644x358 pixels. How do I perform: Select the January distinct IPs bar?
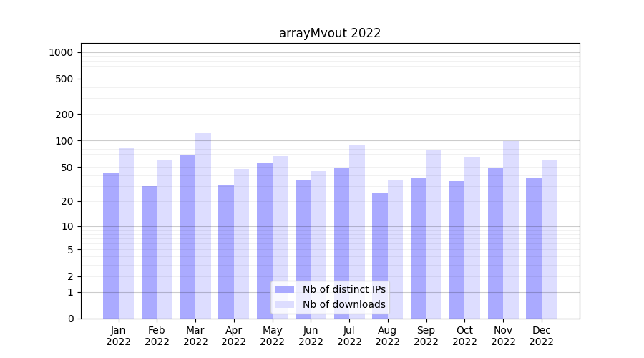pos(111,246)
